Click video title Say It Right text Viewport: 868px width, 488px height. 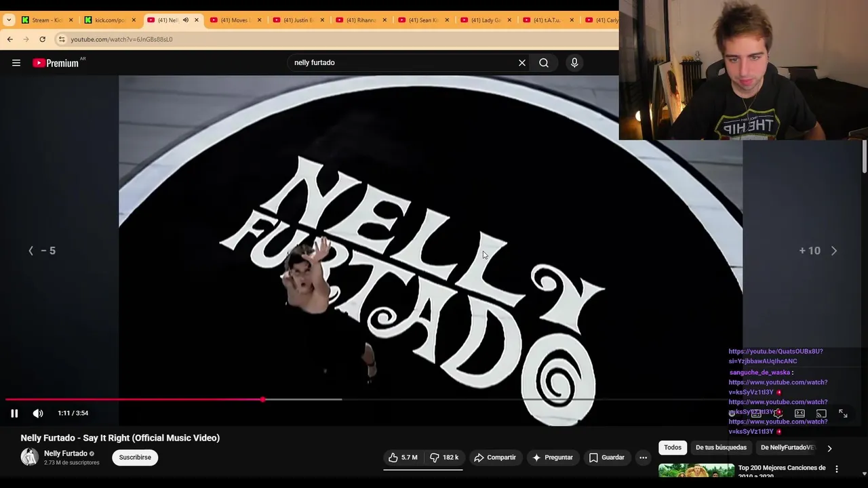point(120,438)
